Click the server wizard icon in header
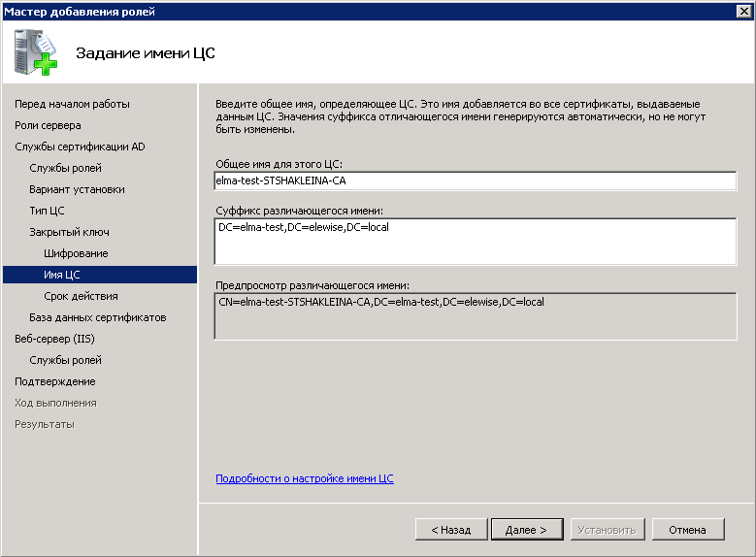The height and width of the screenshot is (557, 756). [36, 53]
